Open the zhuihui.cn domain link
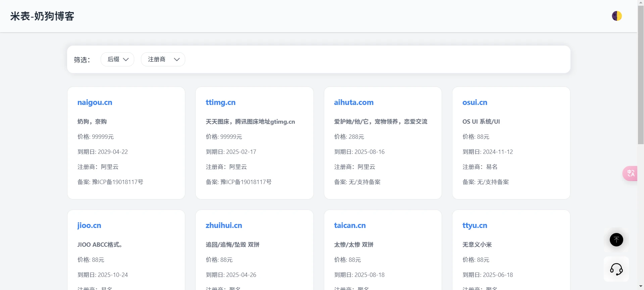 point(224,226)
